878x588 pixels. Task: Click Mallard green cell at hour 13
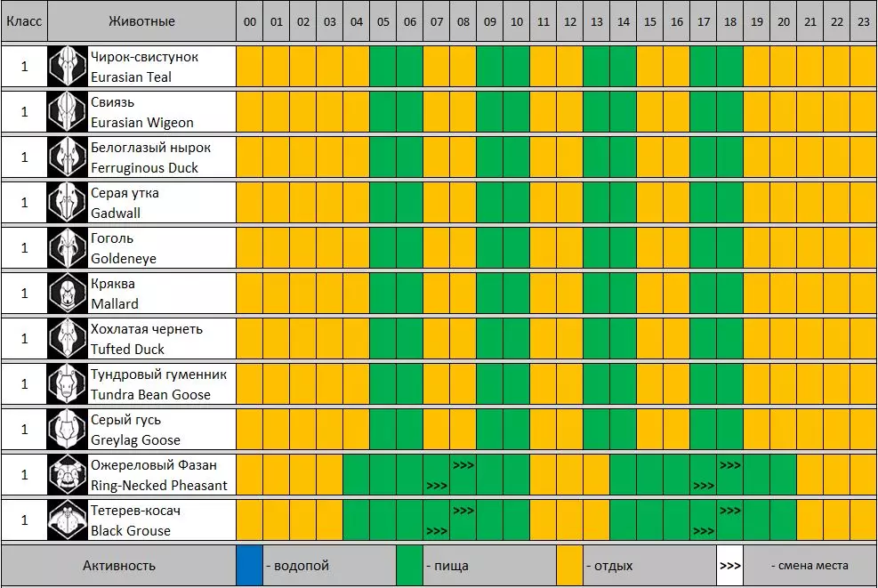(596, 293)
